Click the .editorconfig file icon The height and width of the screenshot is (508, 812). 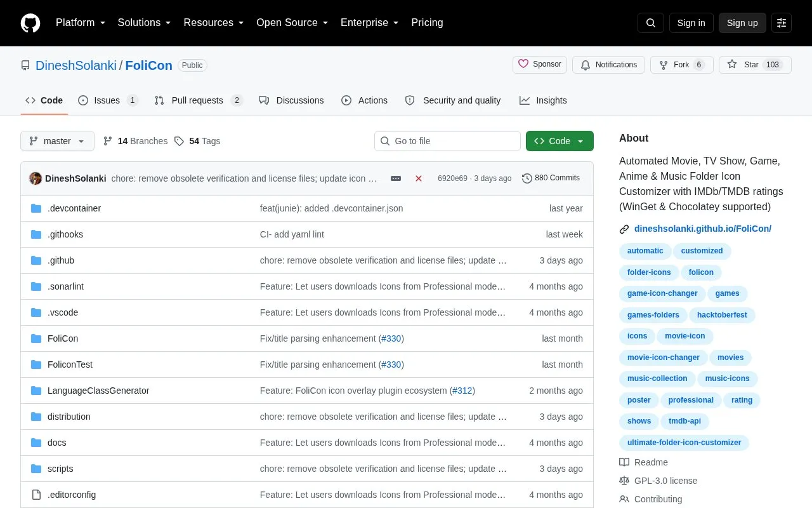(x=36, y=495)
